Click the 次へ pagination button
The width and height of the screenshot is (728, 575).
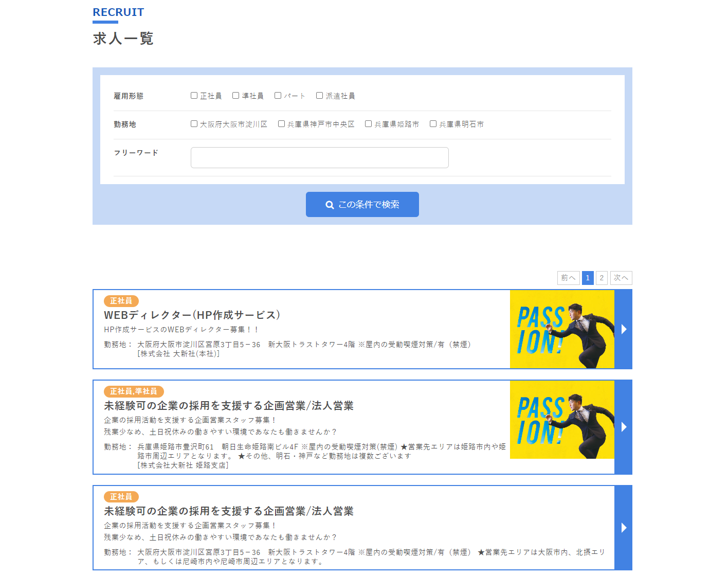(621, 278)
